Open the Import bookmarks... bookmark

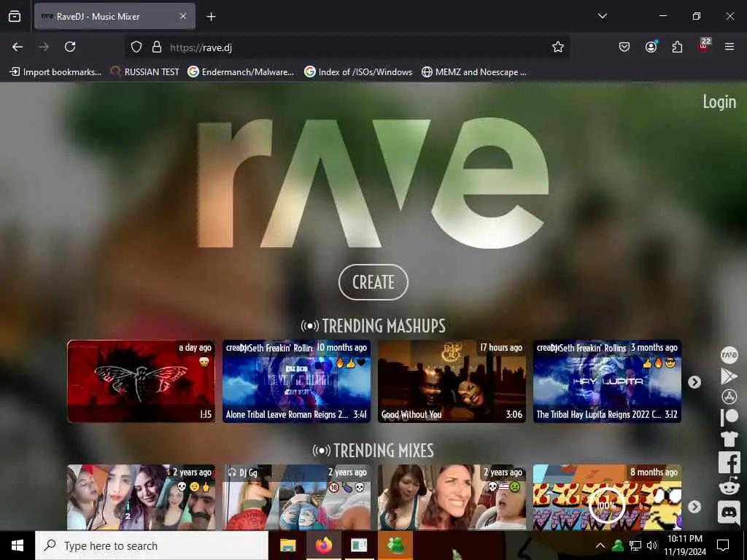pyautogui.click(x=55, y=72)
